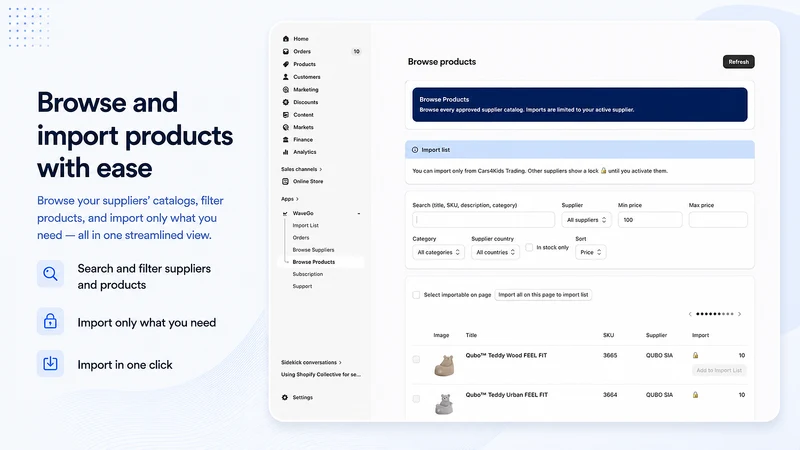The image size is (800, 450).
Task: Open Qubo Teddy Urban product thumbnail
Action: (x=444, y=404)
